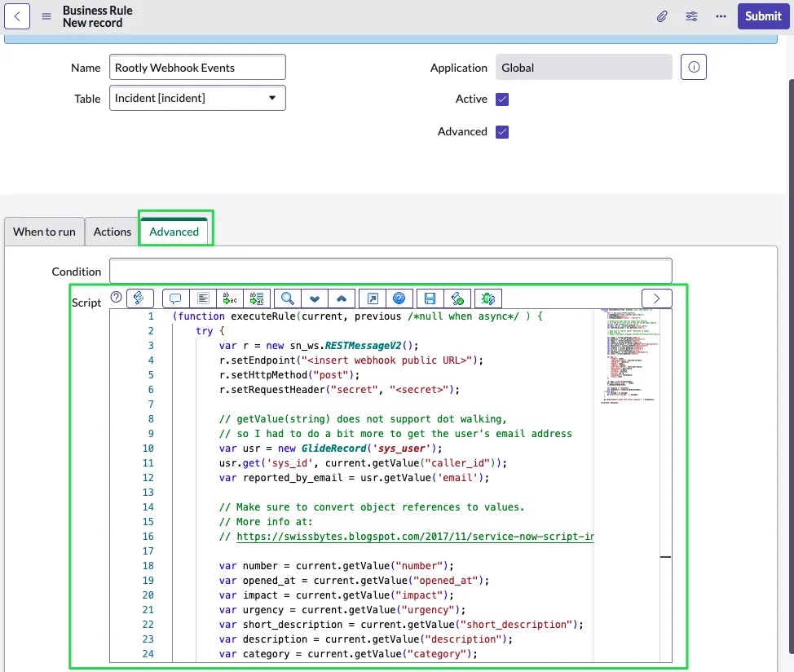The image size is (794, 672).
Task: Click line number 10 in the gutter
Action: point(148,449)
